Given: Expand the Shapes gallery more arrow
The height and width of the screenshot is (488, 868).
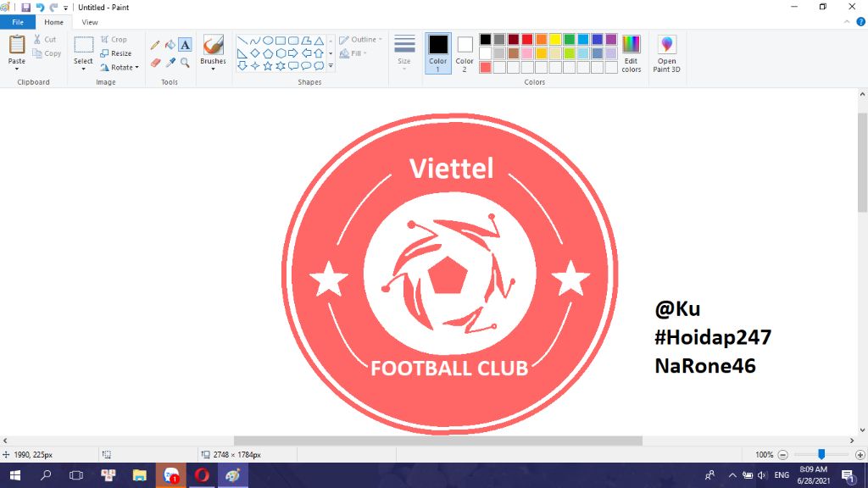Looking at the screenshot, I should pos(331,66).
